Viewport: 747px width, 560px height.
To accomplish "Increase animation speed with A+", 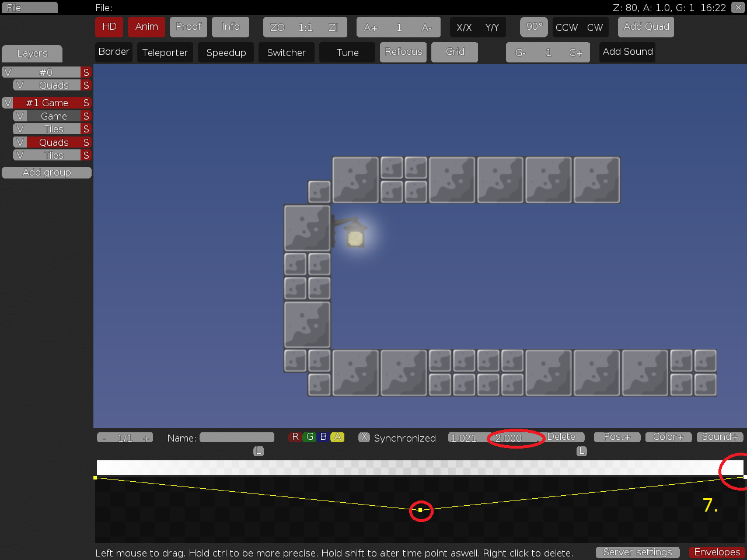I will point(371,27).
